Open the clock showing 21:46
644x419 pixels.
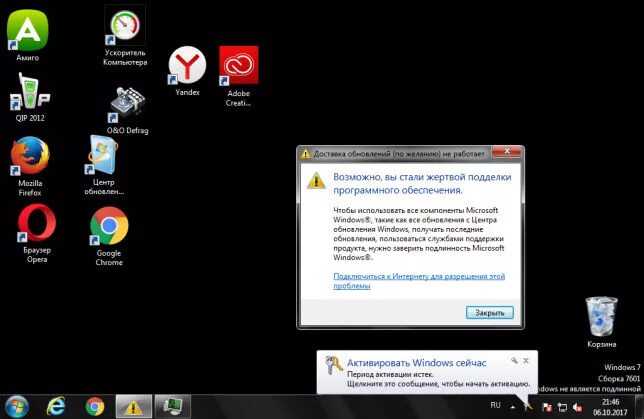tap(610, 407)
